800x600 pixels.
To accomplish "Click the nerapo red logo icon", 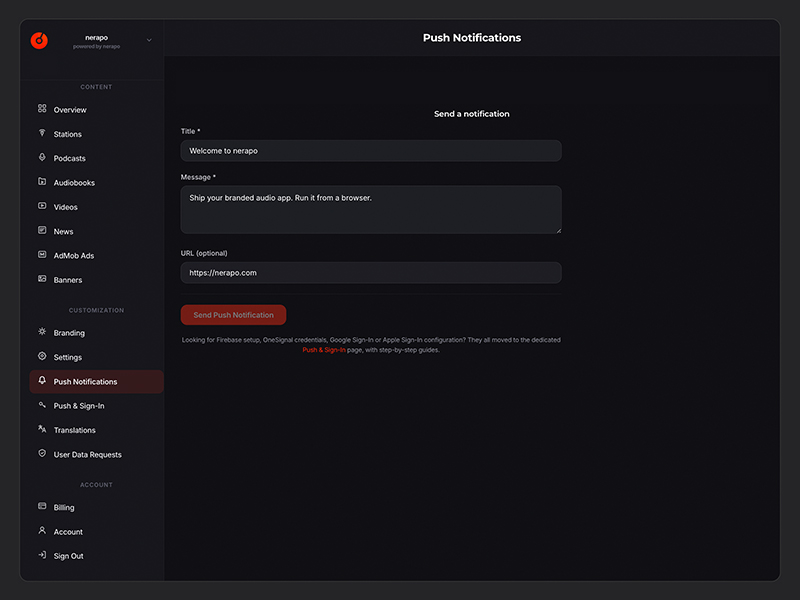I will pyautogui.click(x=39, y=40).
